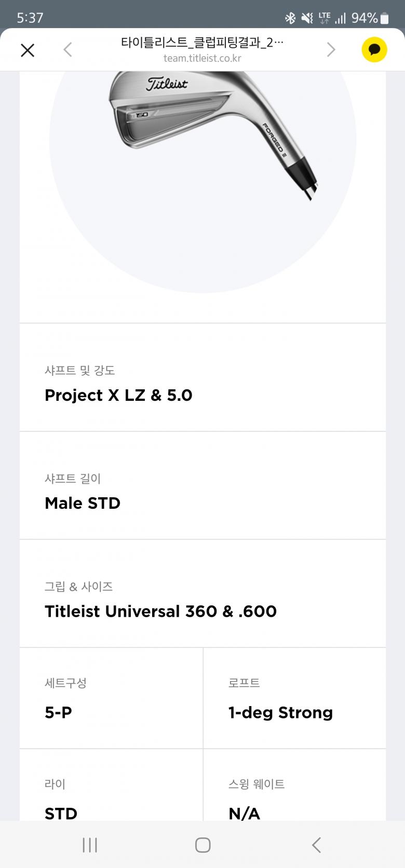405x868 pixels.
Task: Tap the Titleist T150 iron image
Action: click(212, 130)
